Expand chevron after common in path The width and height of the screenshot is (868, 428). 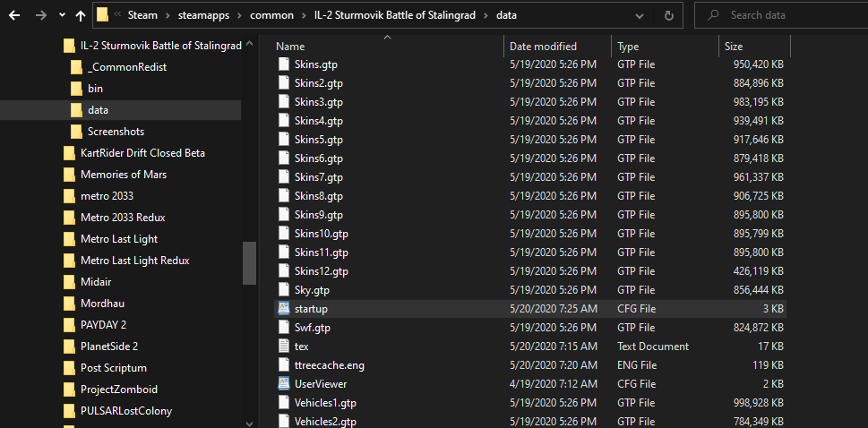tap(305, 15)
